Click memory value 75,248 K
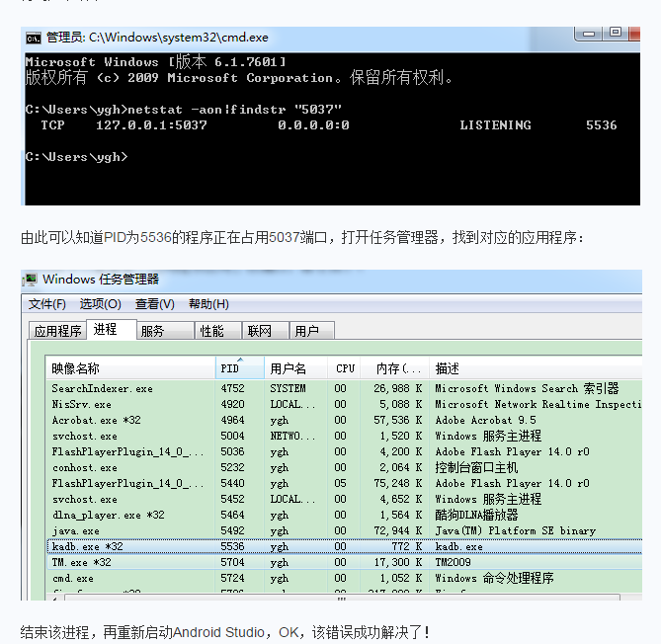661x644 pixels. click(397, 483)
